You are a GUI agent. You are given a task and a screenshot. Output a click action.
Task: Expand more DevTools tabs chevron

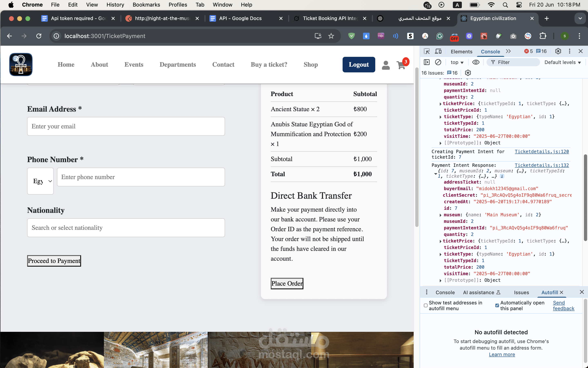pyautogui.click(x=508, y=51)
